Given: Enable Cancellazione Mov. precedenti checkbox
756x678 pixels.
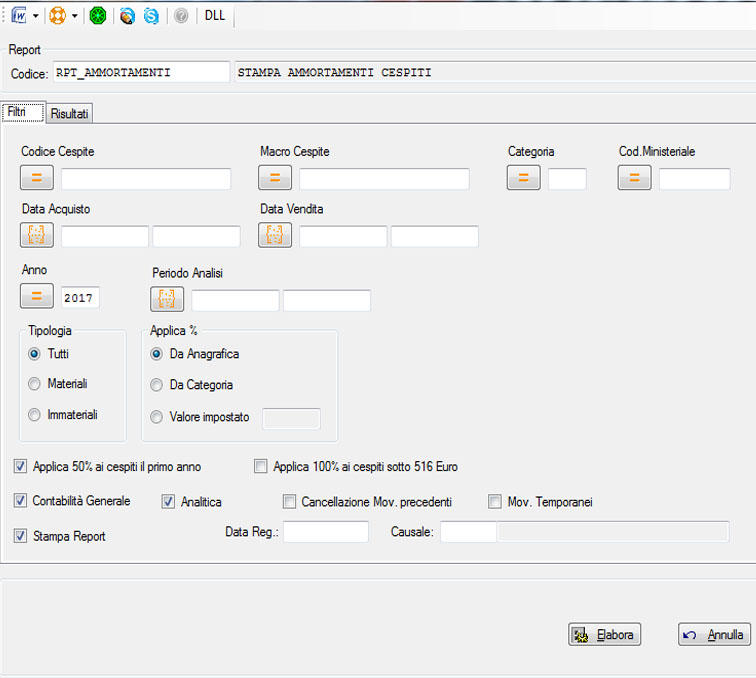Looking at the screenshot, I should click(289, 502).
